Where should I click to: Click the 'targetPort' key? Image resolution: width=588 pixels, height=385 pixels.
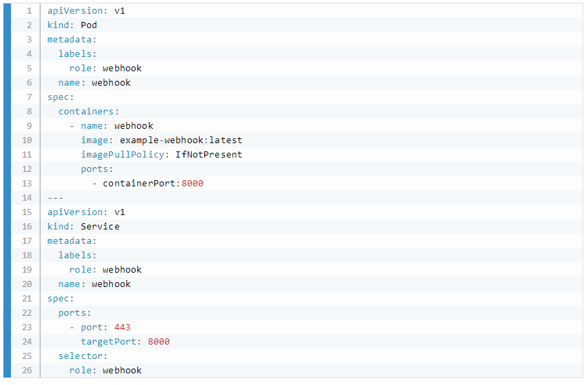coord(109,342)
